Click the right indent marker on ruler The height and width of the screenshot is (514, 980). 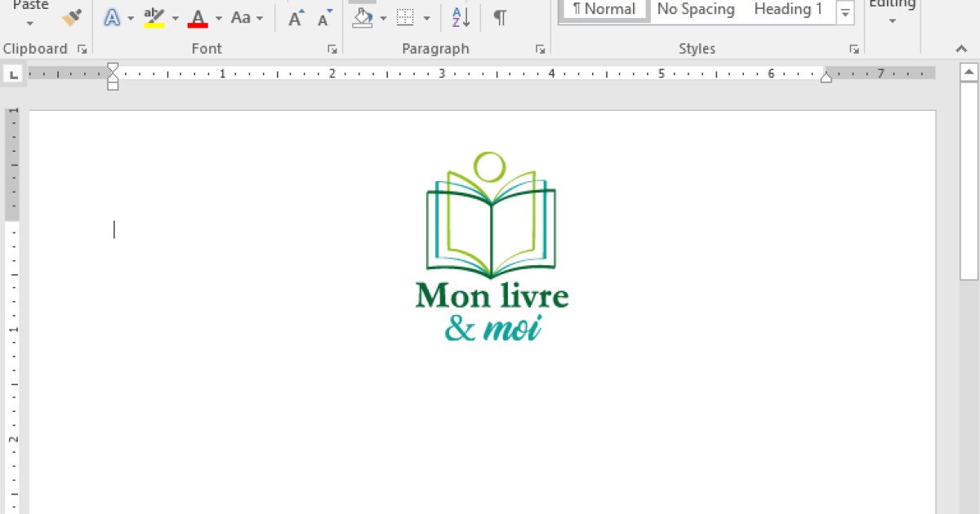point(826,77)
